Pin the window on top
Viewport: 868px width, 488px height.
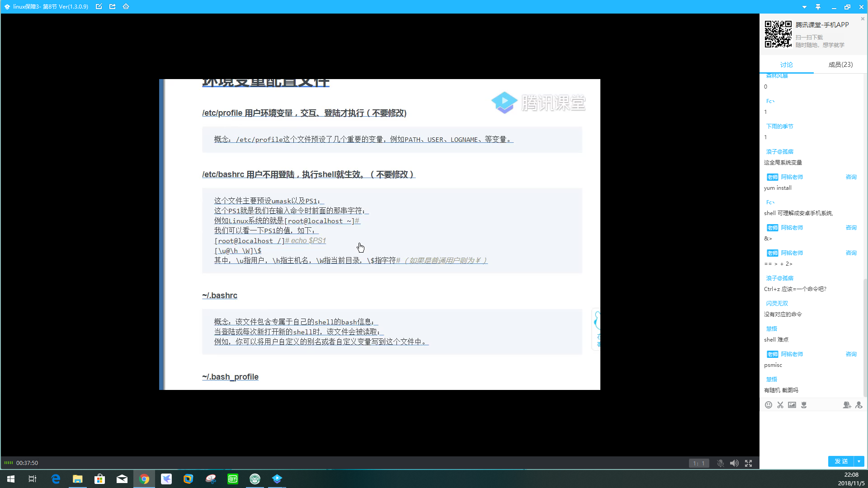coord(818,7)
